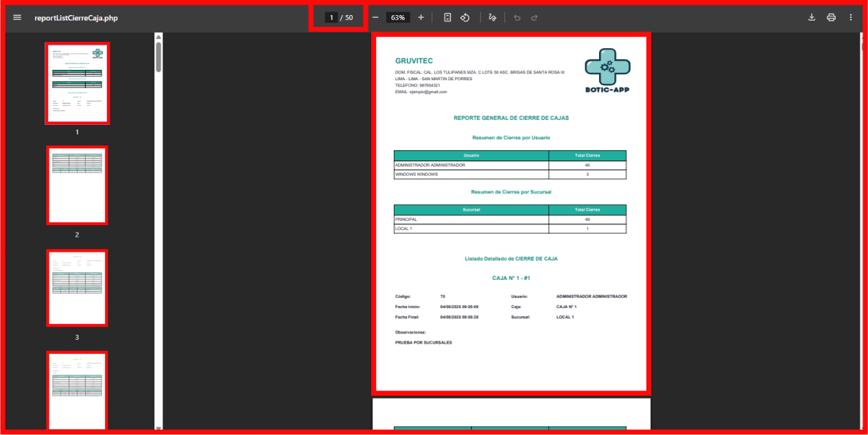Screen dimensions: 868x435
Task: Toggle the thumbnail sidebar with the menu icon
Action: click(x=17, y=17)
